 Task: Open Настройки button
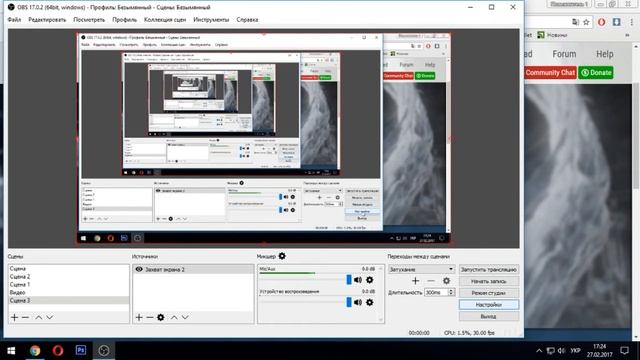[x=489, y=304]
